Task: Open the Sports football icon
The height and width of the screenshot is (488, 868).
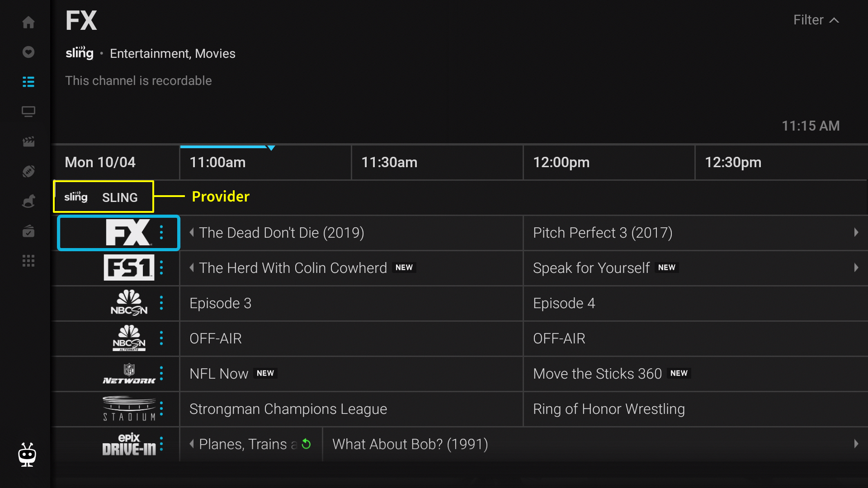Action: click(28, 171)
